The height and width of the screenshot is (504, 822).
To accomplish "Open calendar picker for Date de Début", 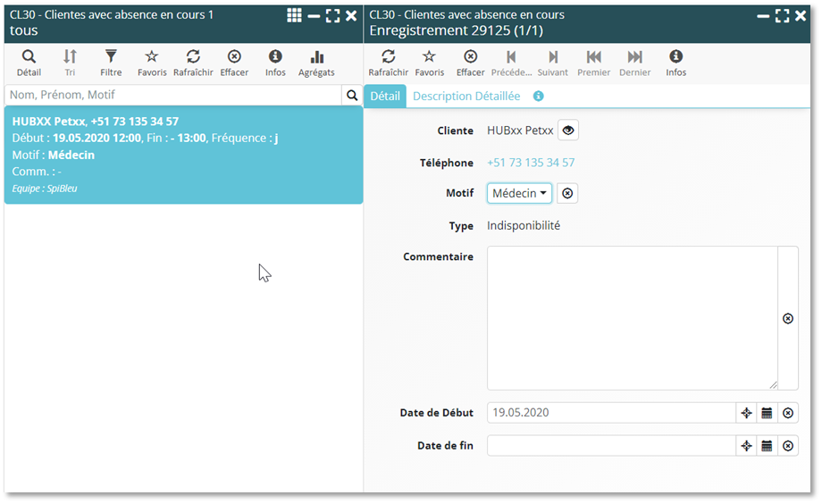I will point(766,413).
